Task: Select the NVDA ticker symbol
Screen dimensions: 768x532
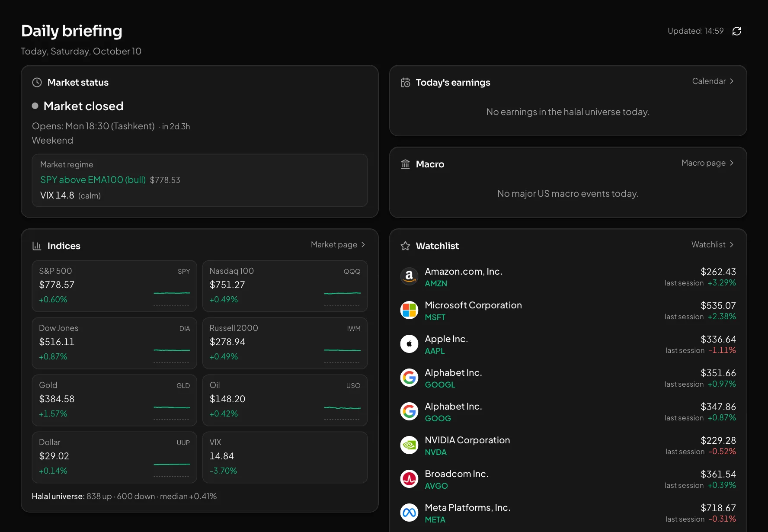Action: 435,452
